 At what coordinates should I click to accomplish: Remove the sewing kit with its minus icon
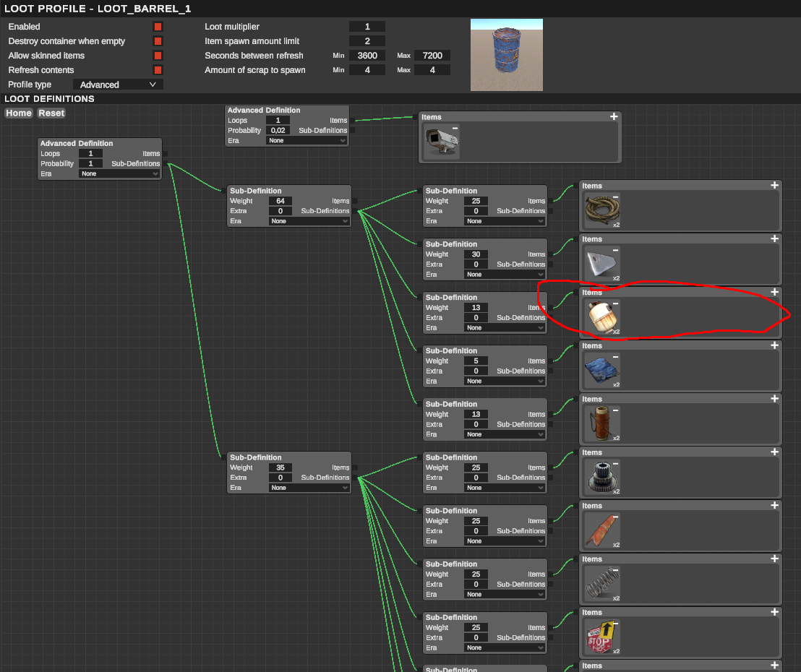[615, 410]
